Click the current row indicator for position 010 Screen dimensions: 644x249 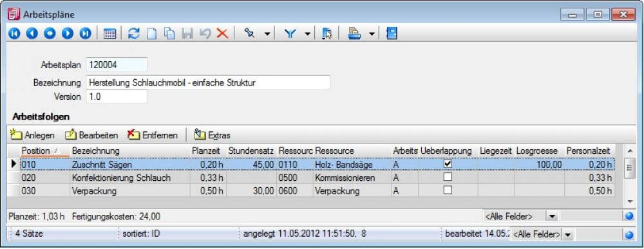[14, 165]
